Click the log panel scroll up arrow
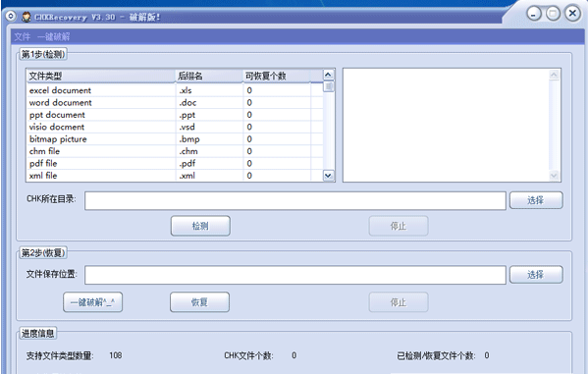 tap(554, 75)
